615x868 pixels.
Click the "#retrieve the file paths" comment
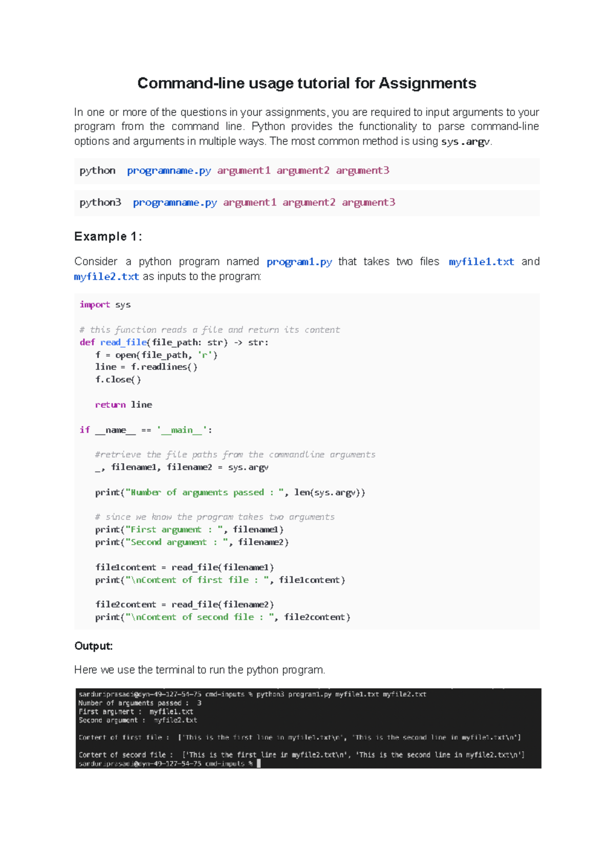pyautogui.click(x=235, y=454)
